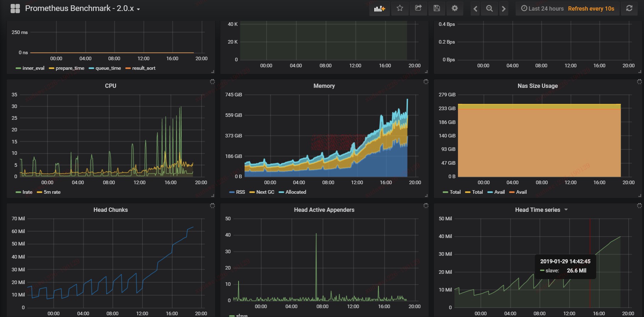644x317 pixels.
Task: Grab the CPU panel corner handle
Action: click(x=213, y=196)
